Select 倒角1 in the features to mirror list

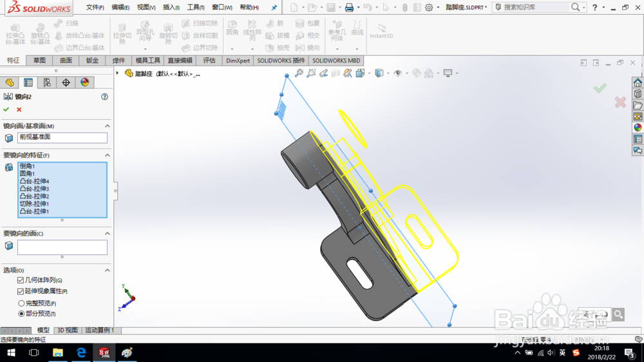click(x=28, y=166)
